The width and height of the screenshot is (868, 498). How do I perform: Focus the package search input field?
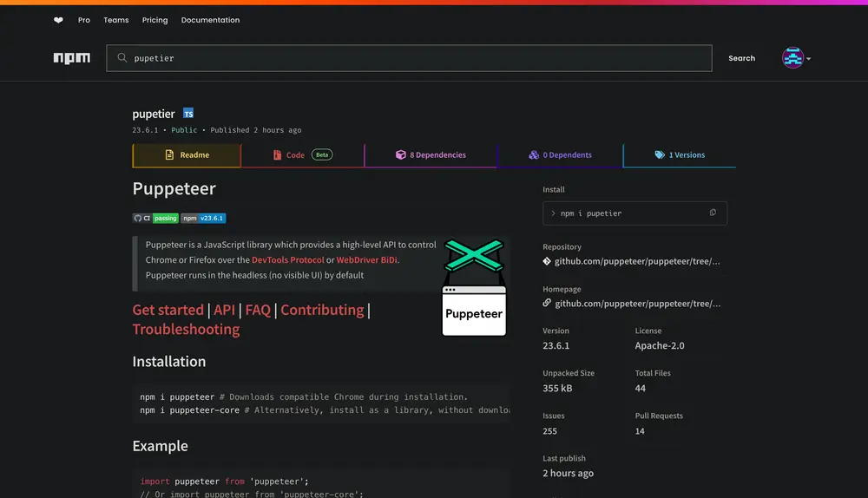(409, 58)
